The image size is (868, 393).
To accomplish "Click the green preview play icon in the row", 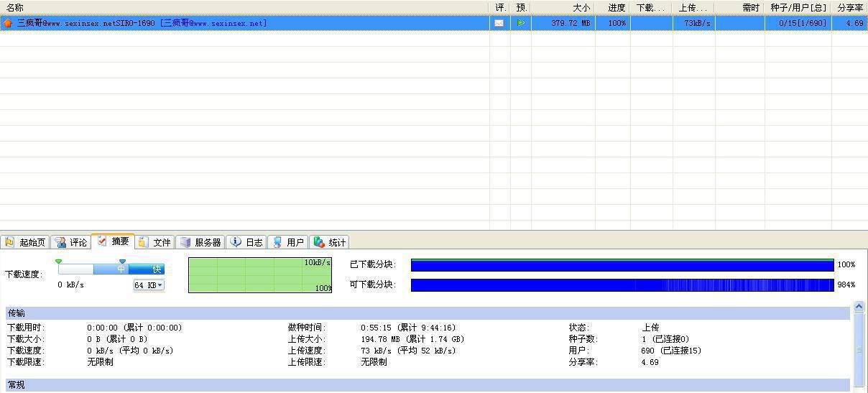I will [x=521, y=23].
